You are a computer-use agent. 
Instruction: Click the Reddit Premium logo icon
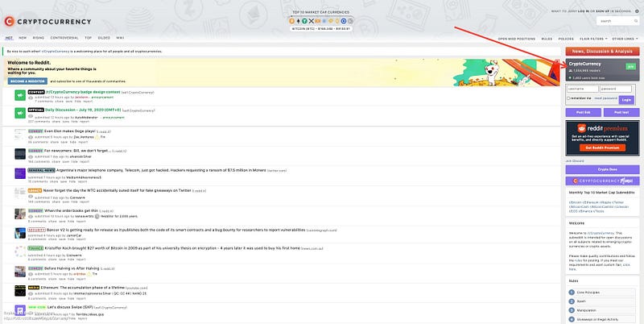[x=581, y=128]
